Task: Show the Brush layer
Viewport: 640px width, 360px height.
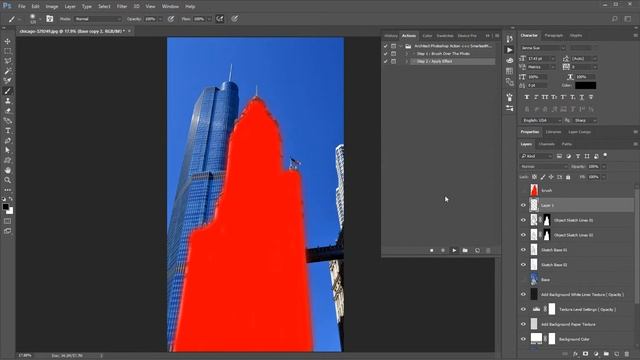Action: (x=523, y=190)
